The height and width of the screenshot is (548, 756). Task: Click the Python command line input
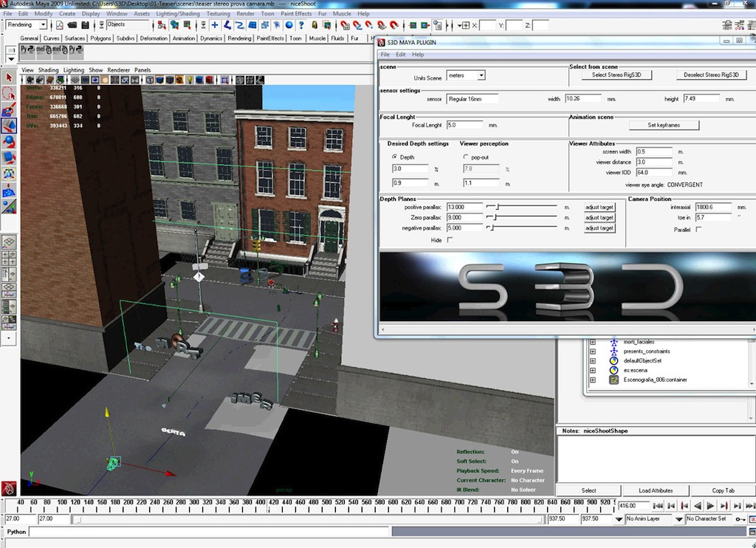pos(209,532)
